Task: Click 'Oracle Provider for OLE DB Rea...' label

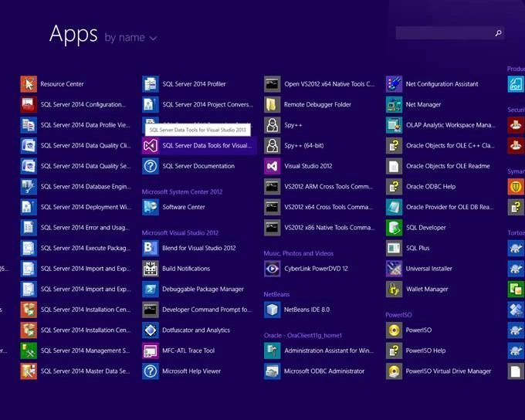Action: (450, 207)
